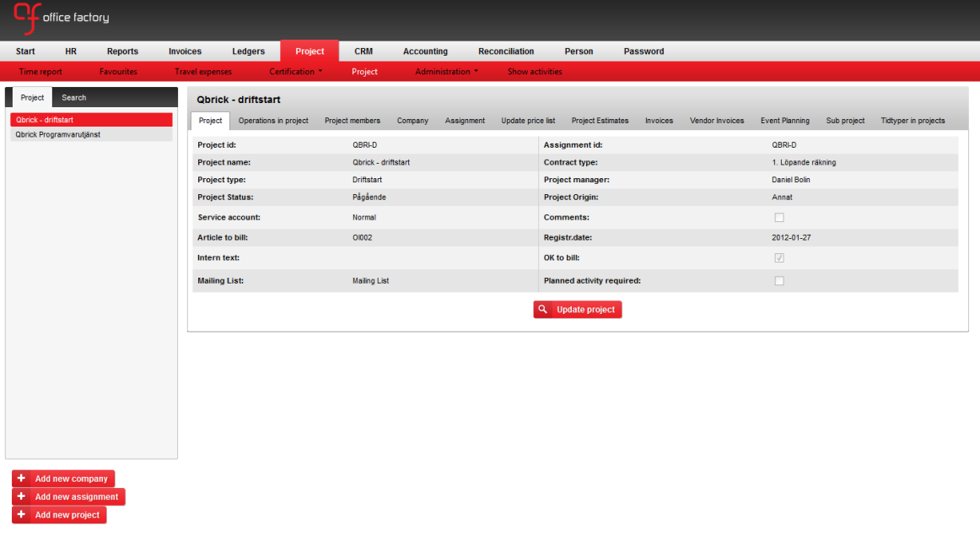Click the Add new assignment button
980x536 pixels.
click(x=69, y=496)
